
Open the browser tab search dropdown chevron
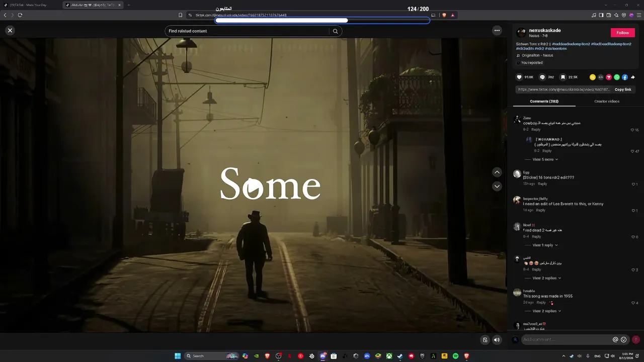(606, 5)
